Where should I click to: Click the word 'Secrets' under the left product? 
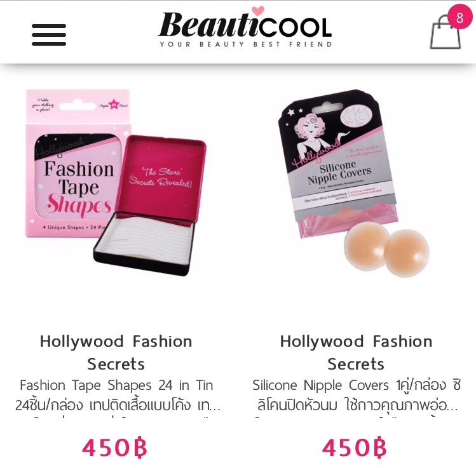pyautogui.click(x=116, y=364)
